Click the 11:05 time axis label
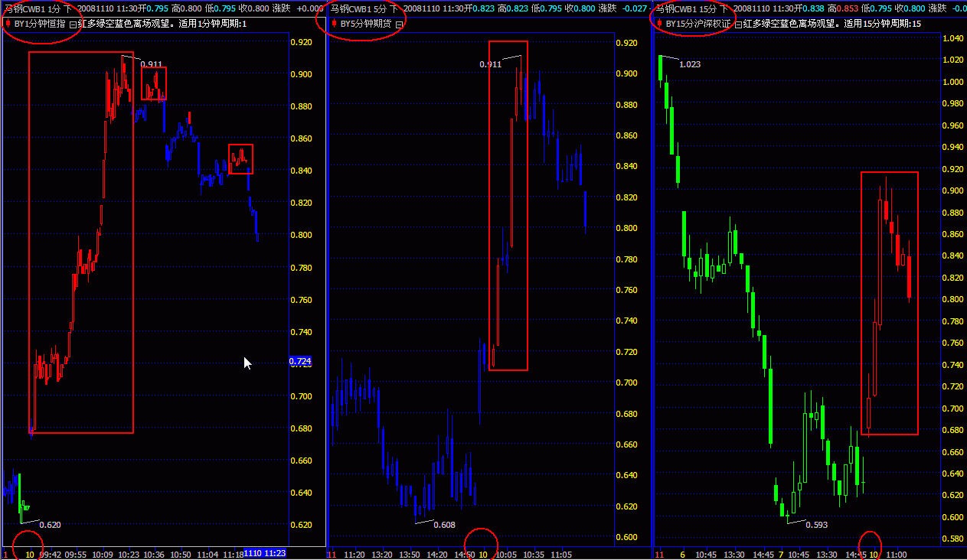Viewport: 967px width, 560px height. (563, 553)
